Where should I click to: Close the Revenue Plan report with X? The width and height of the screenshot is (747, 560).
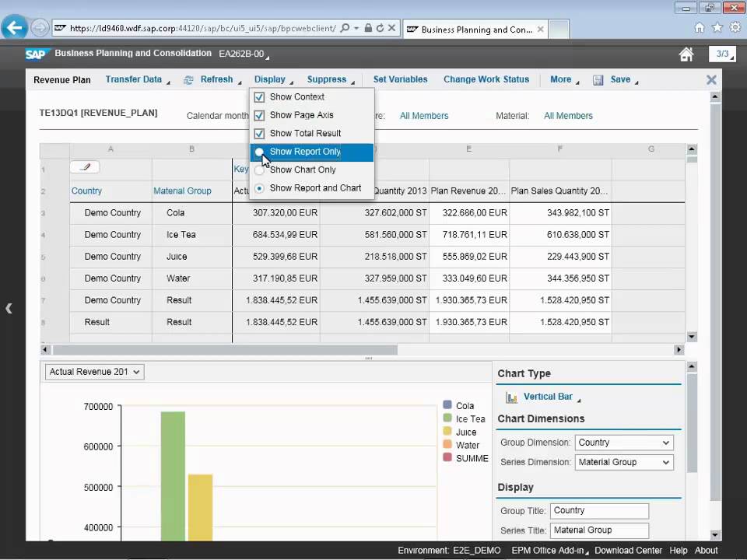click(711, 79)
